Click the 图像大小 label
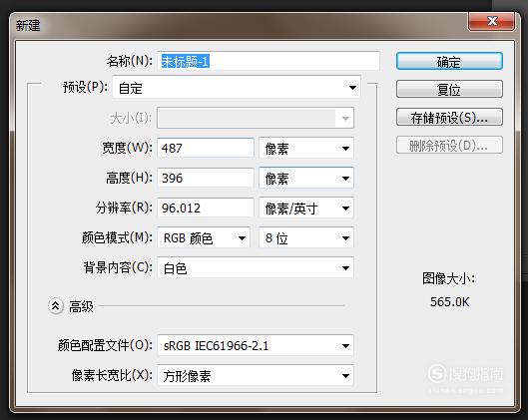This screenshot has width=528, height=420. [448, 278]
